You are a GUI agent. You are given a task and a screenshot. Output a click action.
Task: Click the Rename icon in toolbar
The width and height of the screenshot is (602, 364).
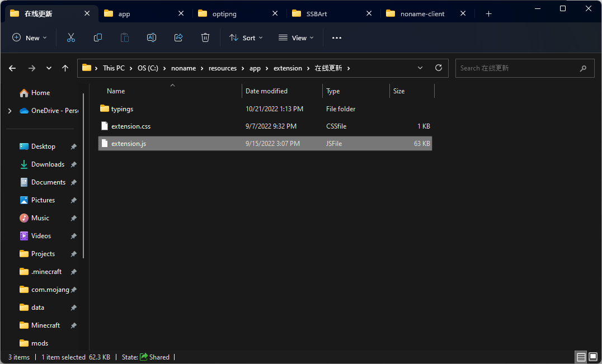[152, 37]
